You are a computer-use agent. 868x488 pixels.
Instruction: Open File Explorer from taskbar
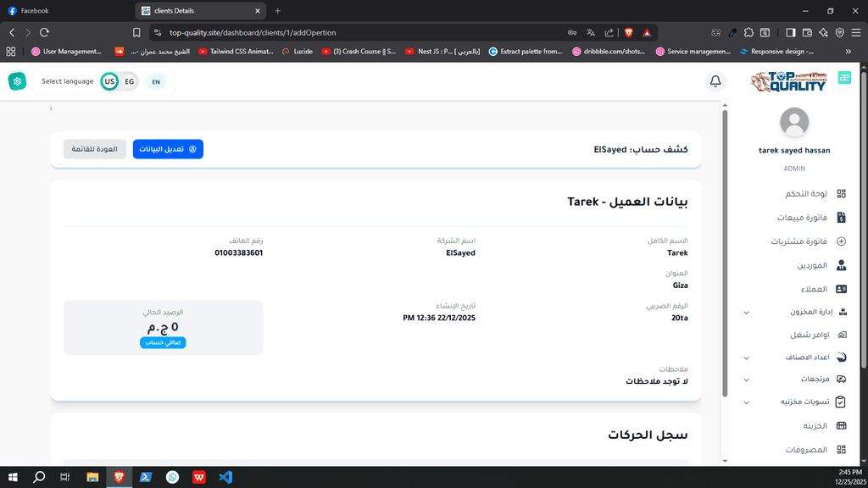92,477
